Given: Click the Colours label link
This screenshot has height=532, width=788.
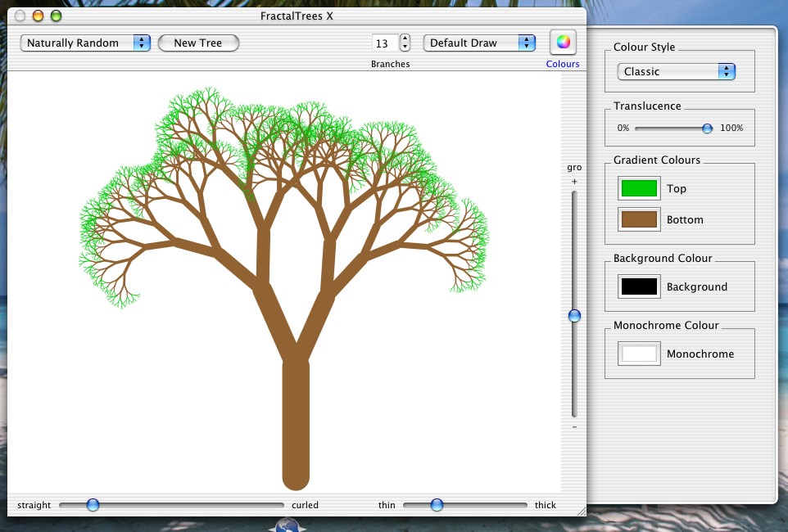Looking at the screenshot, I should click(563, 64).
